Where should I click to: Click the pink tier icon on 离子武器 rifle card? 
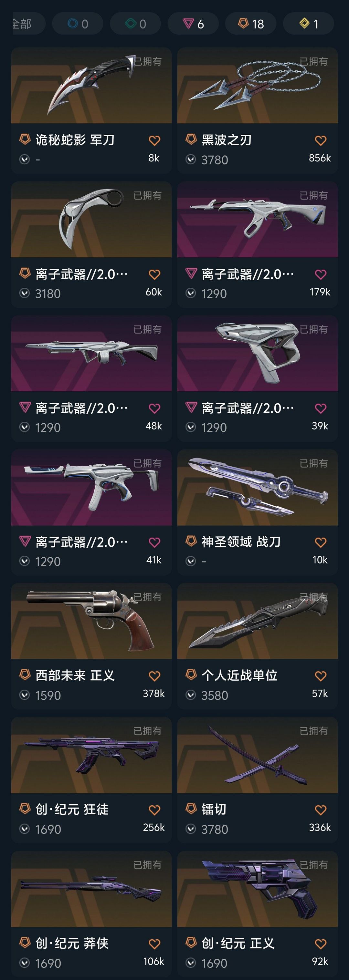[191, 273]
